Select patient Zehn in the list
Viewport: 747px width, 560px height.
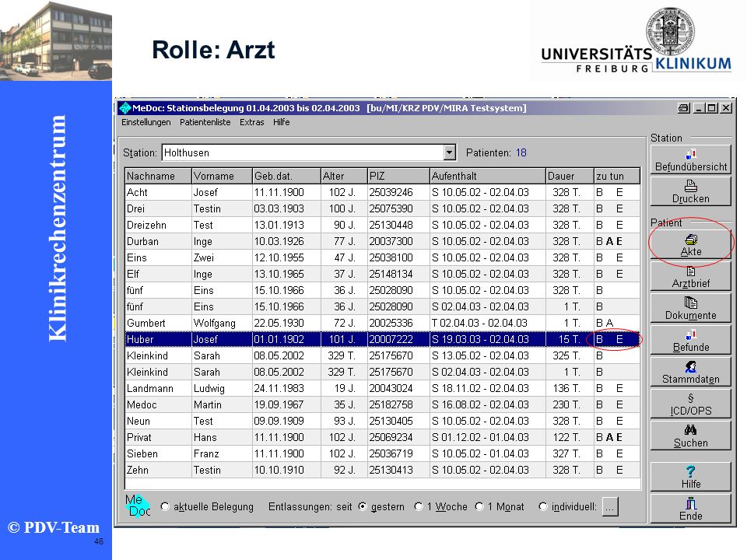(x=382, y=470)
